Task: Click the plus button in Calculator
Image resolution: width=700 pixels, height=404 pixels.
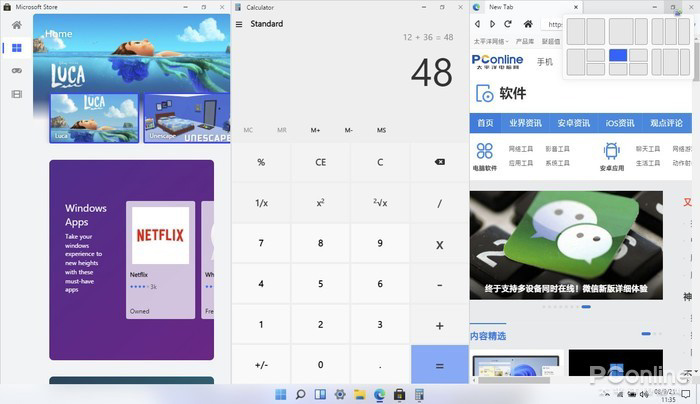Action: [x=439, y=325]
